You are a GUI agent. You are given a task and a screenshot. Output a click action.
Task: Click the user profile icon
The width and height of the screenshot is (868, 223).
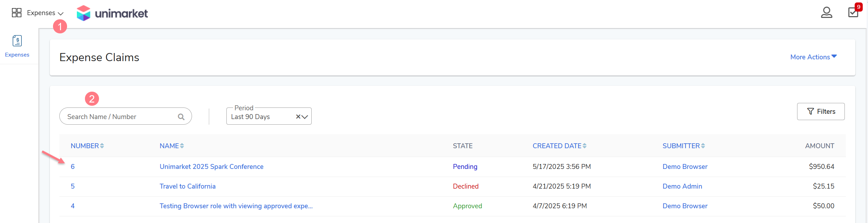[x=826, y=13]
